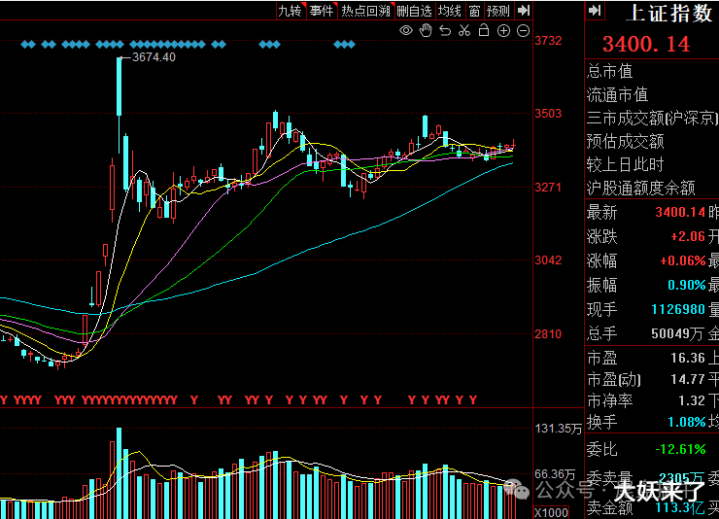719x519 pixels.
Task: Click the 流通市值 label
Action: (x=617, y=95)
